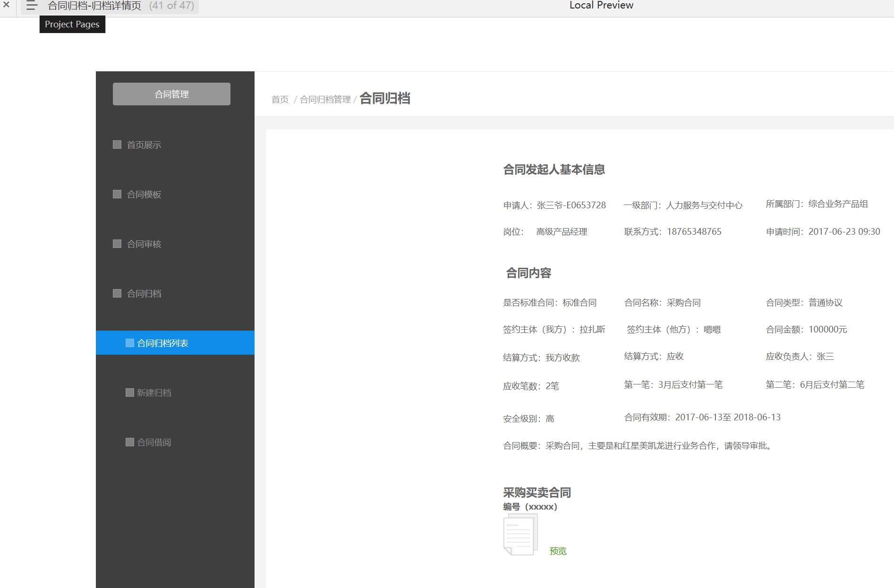Click the text 签约主体（我方）：拉扎斯

[x=554, y=330]
